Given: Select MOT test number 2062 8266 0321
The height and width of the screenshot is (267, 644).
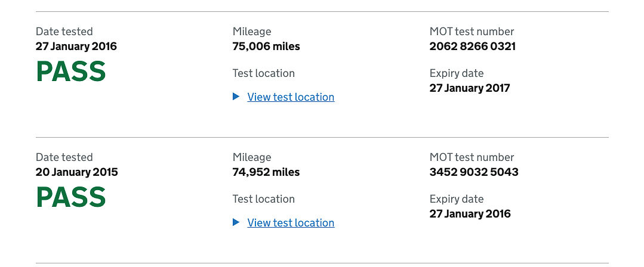Looking at the screenshot, I should click(472, 46).
